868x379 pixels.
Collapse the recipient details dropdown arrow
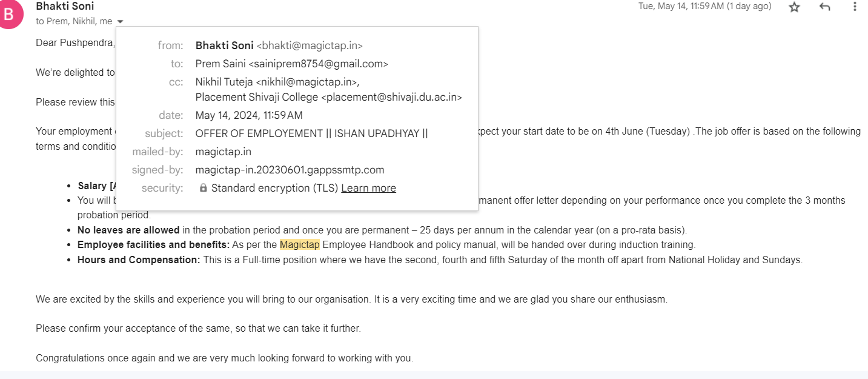pos(120,21)
